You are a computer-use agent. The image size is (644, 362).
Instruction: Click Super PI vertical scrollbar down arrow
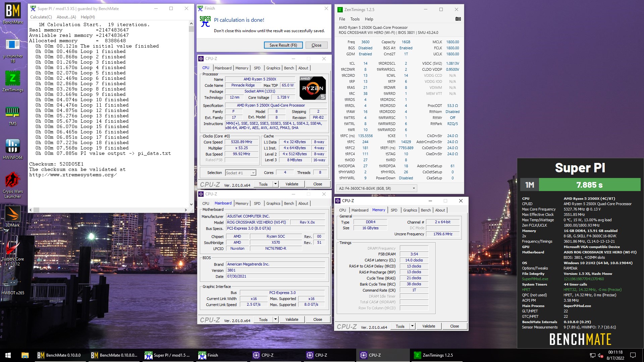coord(191,204)
